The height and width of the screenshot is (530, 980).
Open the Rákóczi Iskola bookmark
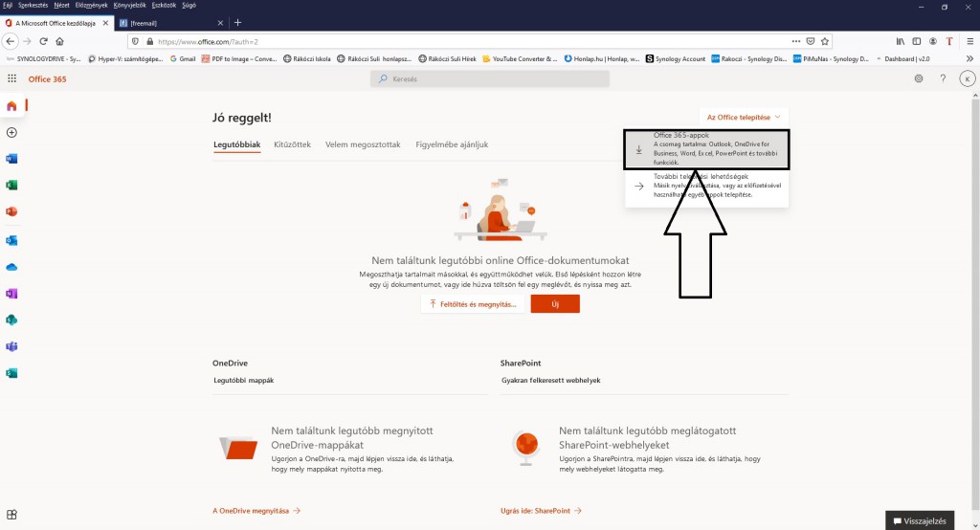307,58
